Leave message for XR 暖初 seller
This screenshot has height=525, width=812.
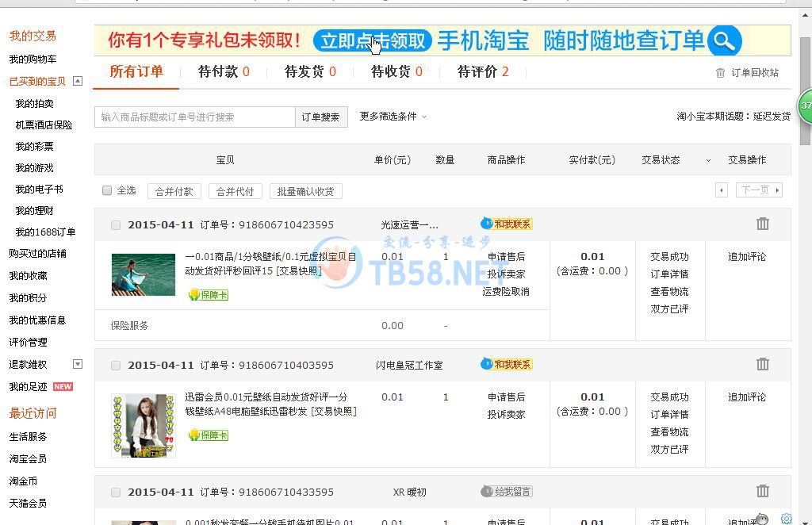point(507,492)
